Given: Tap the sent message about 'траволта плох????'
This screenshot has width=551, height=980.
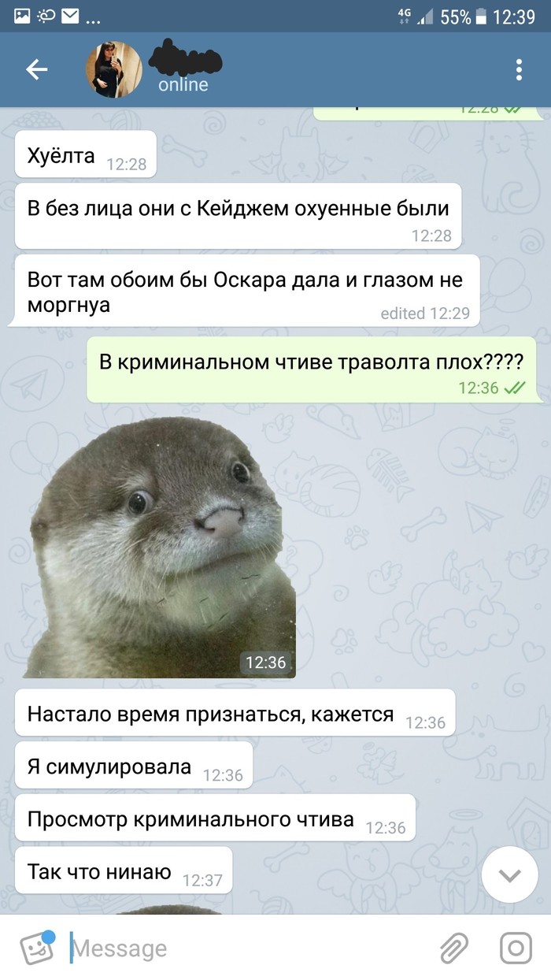Looking at the screenshot, I should click(311, 369).
